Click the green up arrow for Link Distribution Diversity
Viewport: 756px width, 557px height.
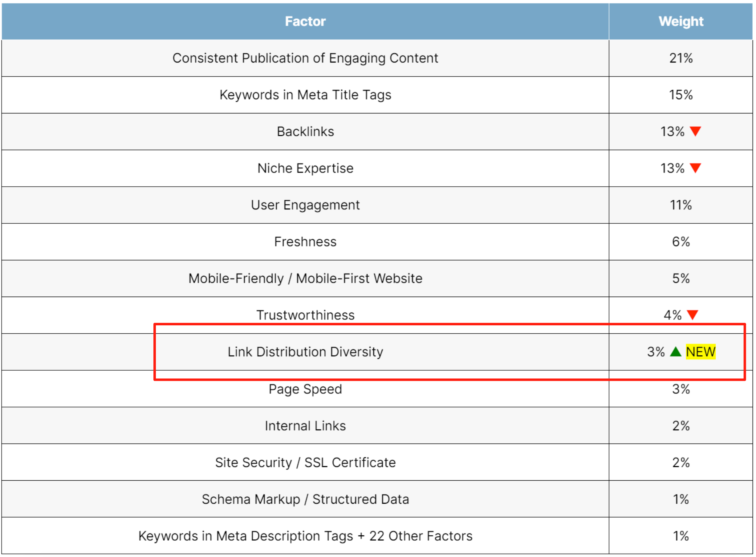pyautogui.click(x=675, y=352)
